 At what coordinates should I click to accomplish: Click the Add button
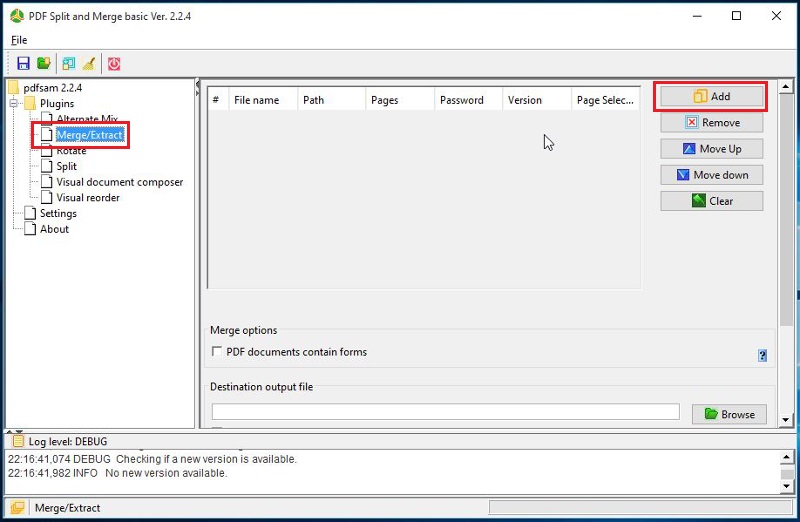pyautogui.click(x=711, y=96)
